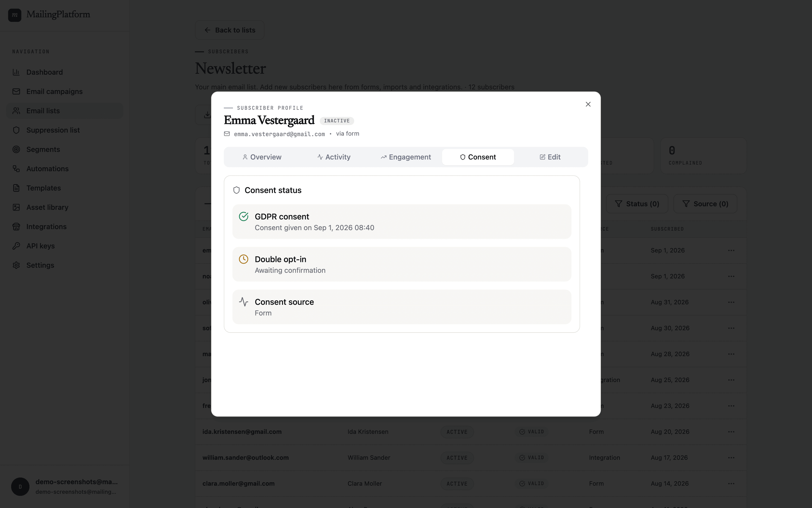
Task: Click the Templates document icon
Action: click(16, 188)
